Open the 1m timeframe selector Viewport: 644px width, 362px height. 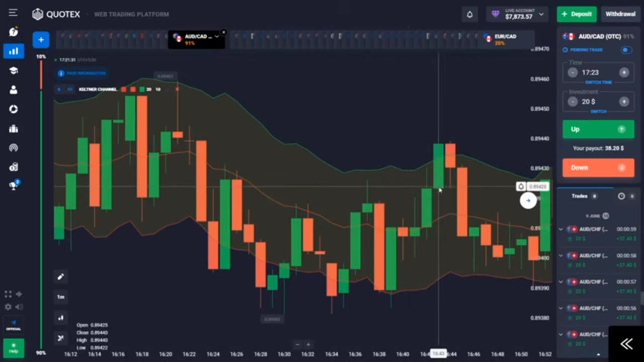click(61, 297)
